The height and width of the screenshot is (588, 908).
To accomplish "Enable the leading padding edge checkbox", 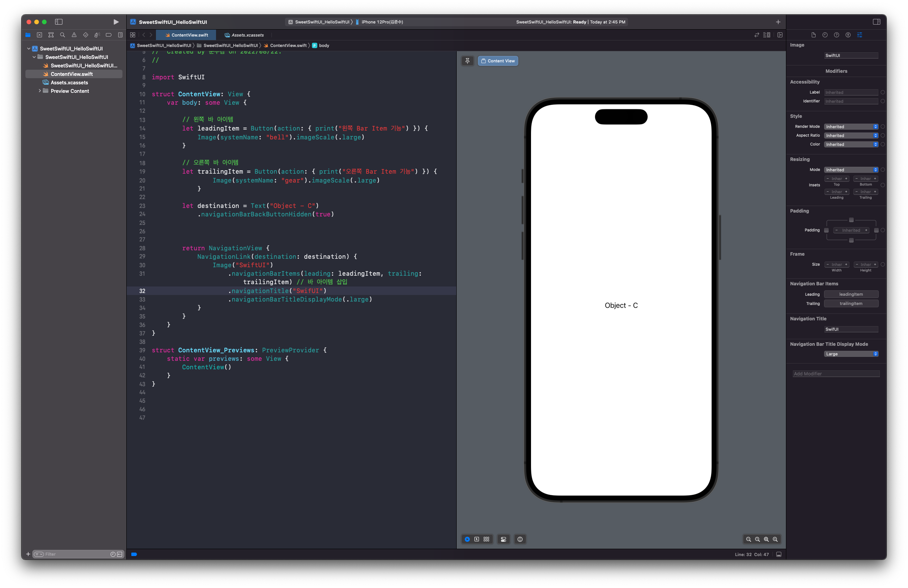I will pyautogui.click(x=826, y=230).
